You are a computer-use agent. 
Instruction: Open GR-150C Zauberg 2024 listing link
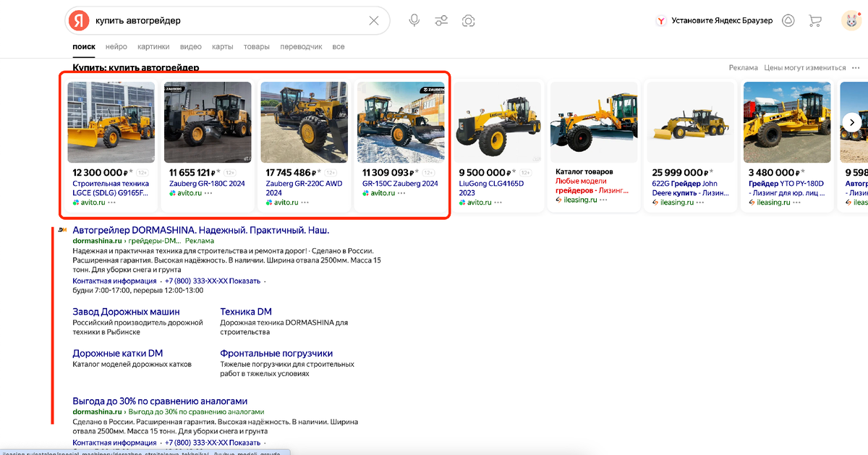pyautogui.click(x=400, y=184)
